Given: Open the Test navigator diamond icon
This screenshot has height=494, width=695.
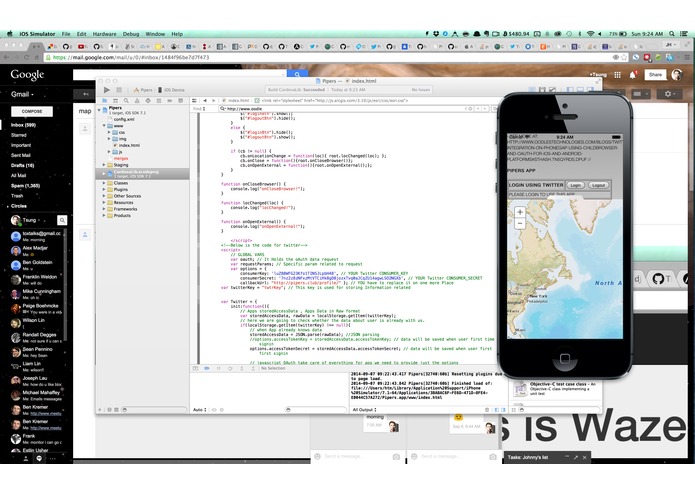Looking at the screenshot, I should [x=148, y=101].
